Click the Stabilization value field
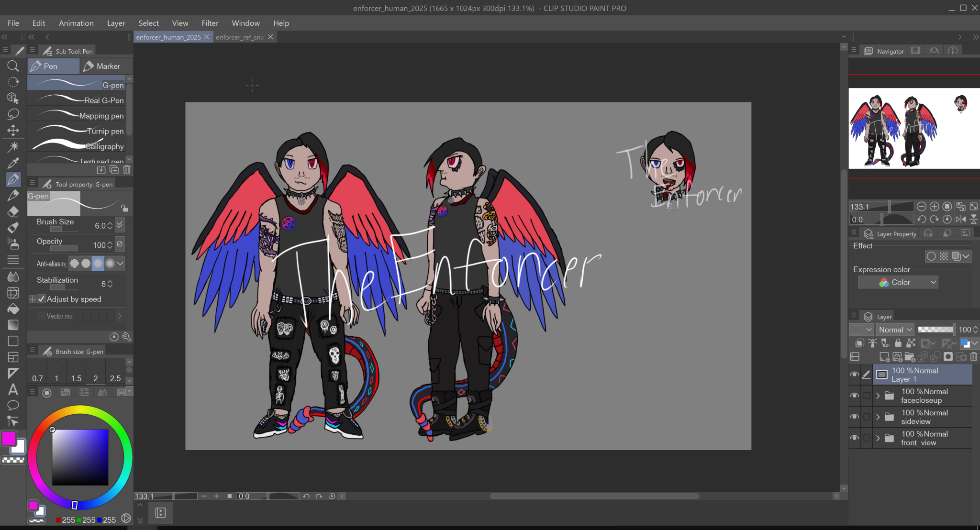 click(x=104, y=284)
